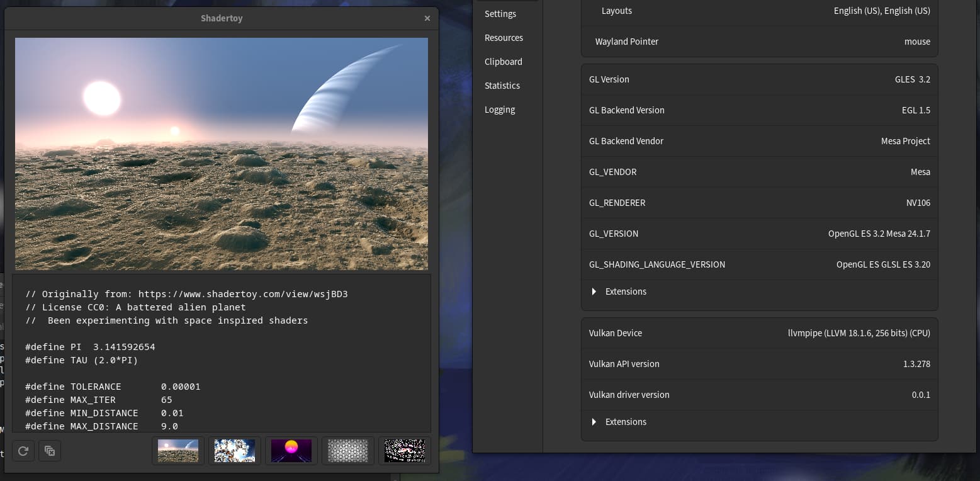This screenshot has height=481, width=980.
Task: Click the 'License CC0' comment line in code
Action: [135, 307]
